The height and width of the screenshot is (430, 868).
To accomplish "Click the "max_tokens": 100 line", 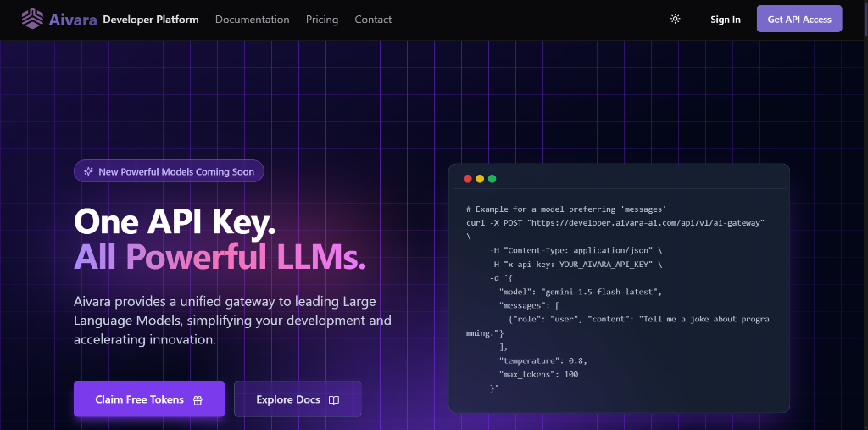I will [538, 375].
